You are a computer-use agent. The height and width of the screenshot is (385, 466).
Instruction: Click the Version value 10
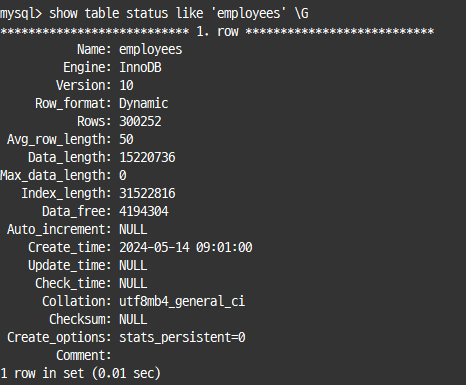(126, 86)
